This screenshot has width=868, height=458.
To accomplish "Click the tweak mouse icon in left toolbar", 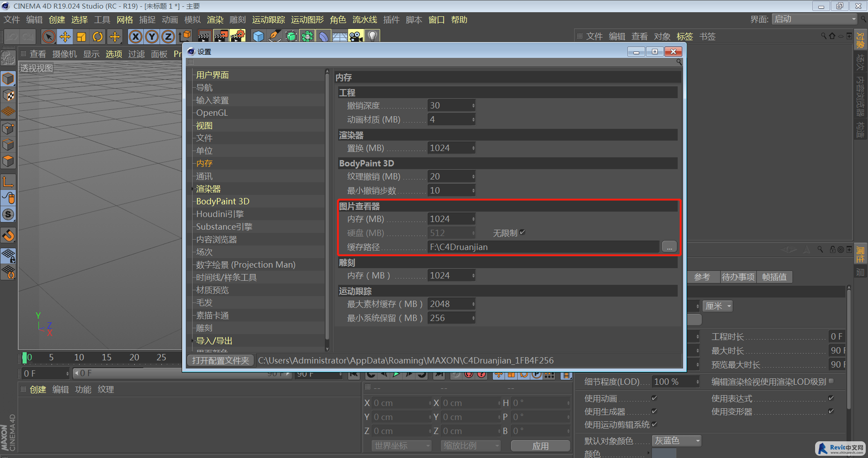I will (8, 198).
